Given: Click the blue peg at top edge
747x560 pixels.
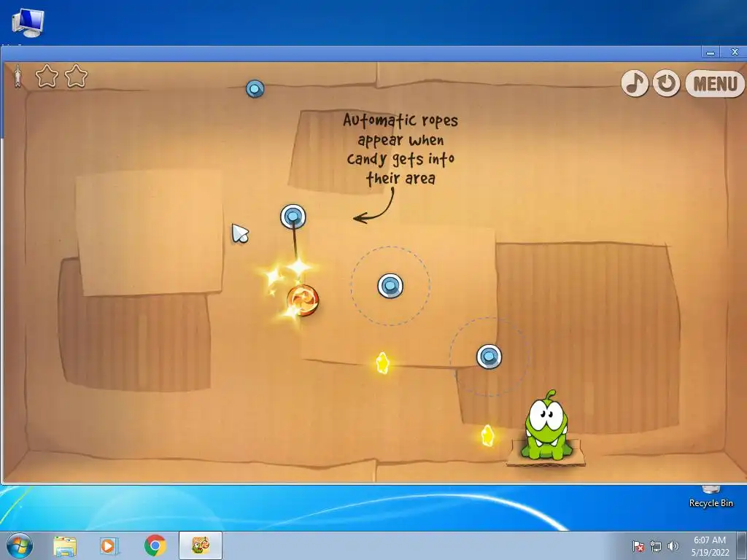Looking at the screenshot, I should (255, 88).
